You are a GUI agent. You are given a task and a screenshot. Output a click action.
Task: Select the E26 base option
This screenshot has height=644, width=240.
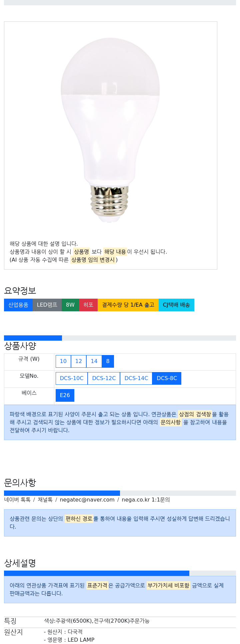coord(65,395)
